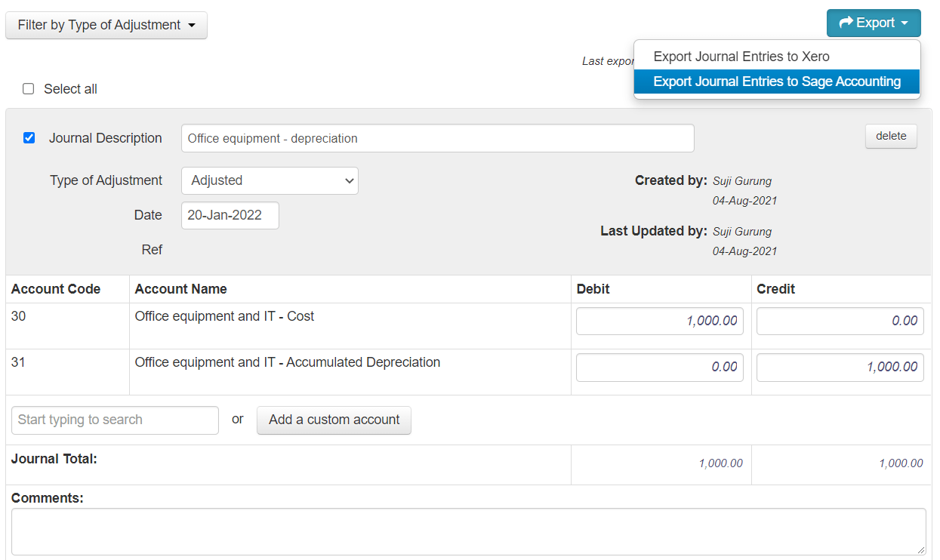Click the Date field showing 20-Jan-2022
The width and height of the screenshot is (940, 560).
point(230,215)
